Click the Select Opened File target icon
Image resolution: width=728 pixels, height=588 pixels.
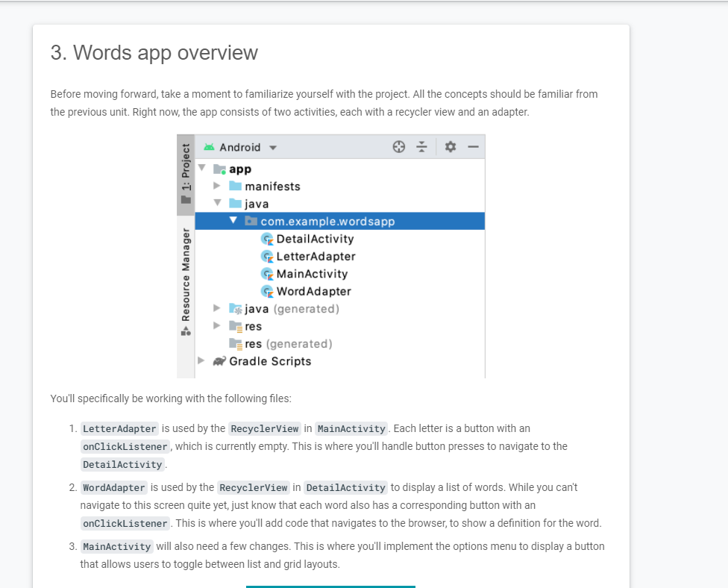(399, 147)
